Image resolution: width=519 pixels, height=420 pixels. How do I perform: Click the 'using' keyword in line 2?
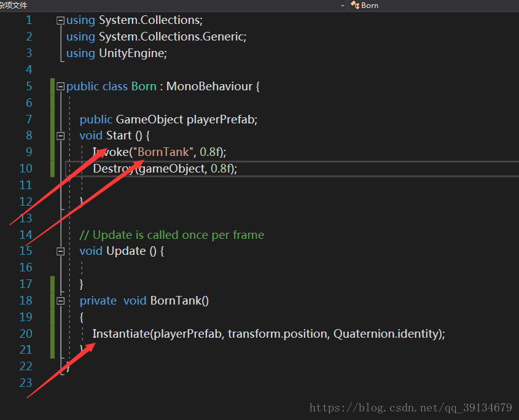click(x=80, y=37)
